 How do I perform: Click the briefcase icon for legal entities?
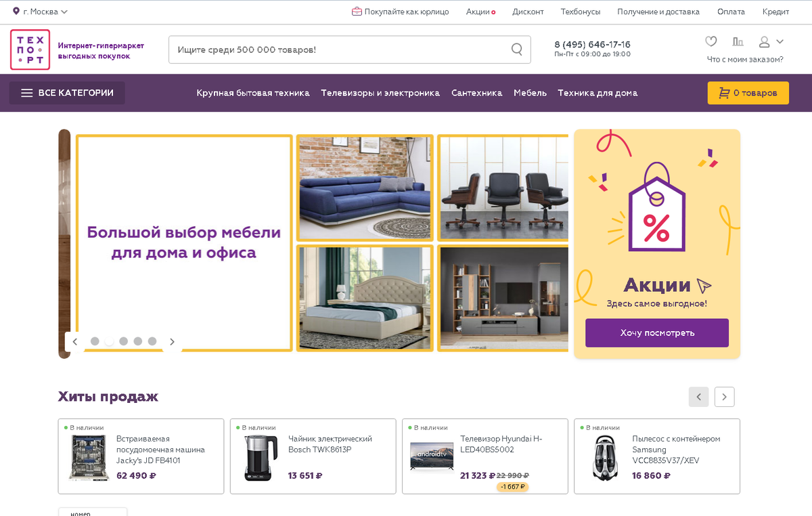pos(357,12)
